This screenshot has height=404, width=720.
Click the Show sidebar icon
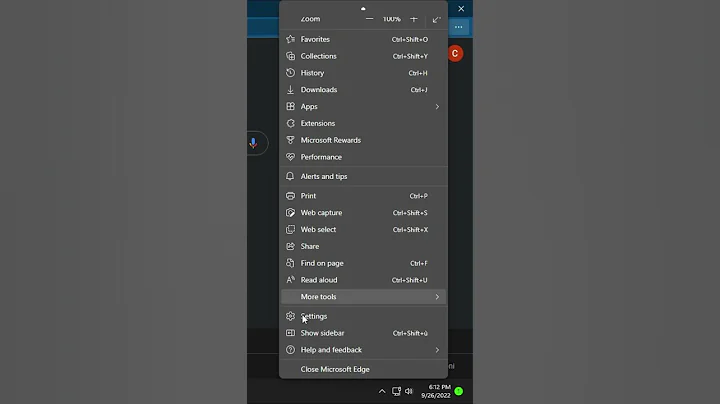290,333
